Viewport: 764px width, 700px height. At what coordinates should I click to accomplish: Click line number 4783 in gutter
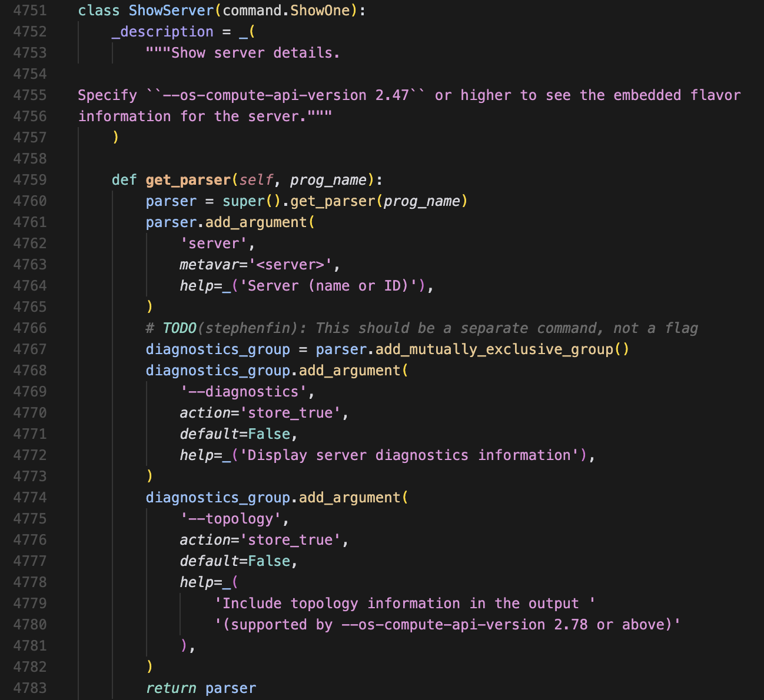(29, 688)
